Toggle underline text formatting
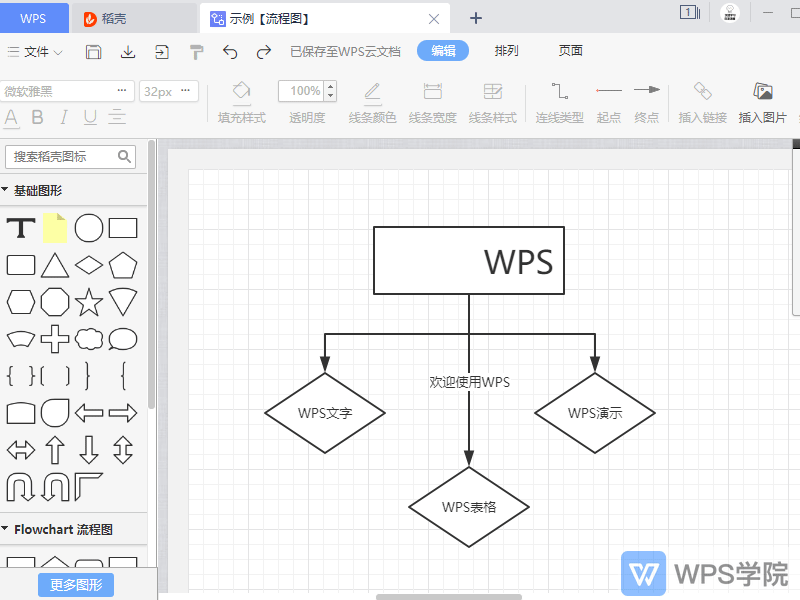This screenshot has width=800, height=600. (x=90, y=117)
